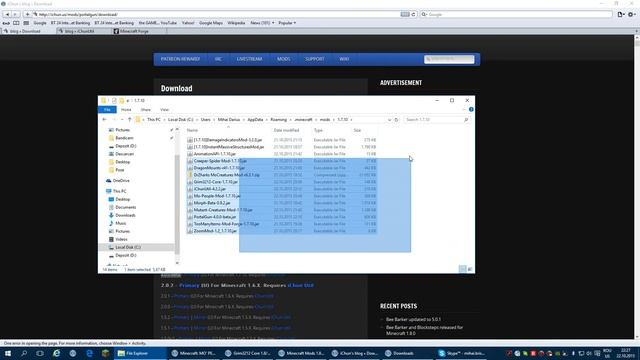Open MODS in the site nav
The image size is (640, 360).
[284, 59]
